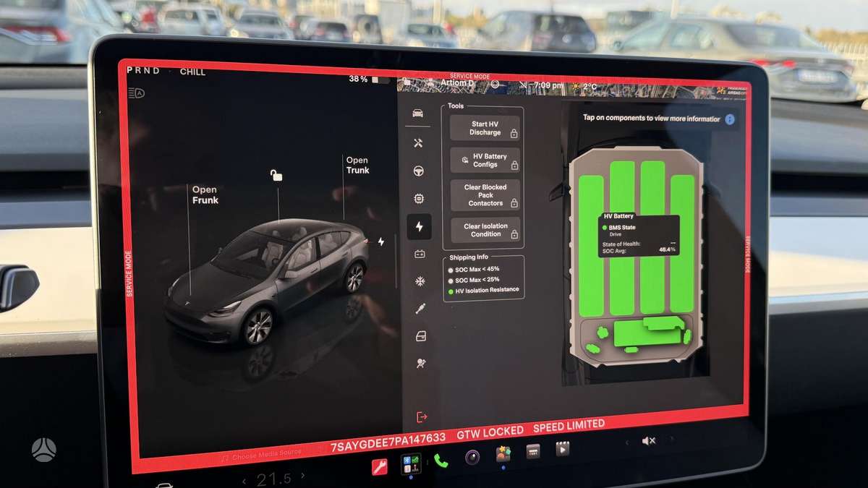Open the wrench-and-screwdriver service tools section

tap(418, 143)
